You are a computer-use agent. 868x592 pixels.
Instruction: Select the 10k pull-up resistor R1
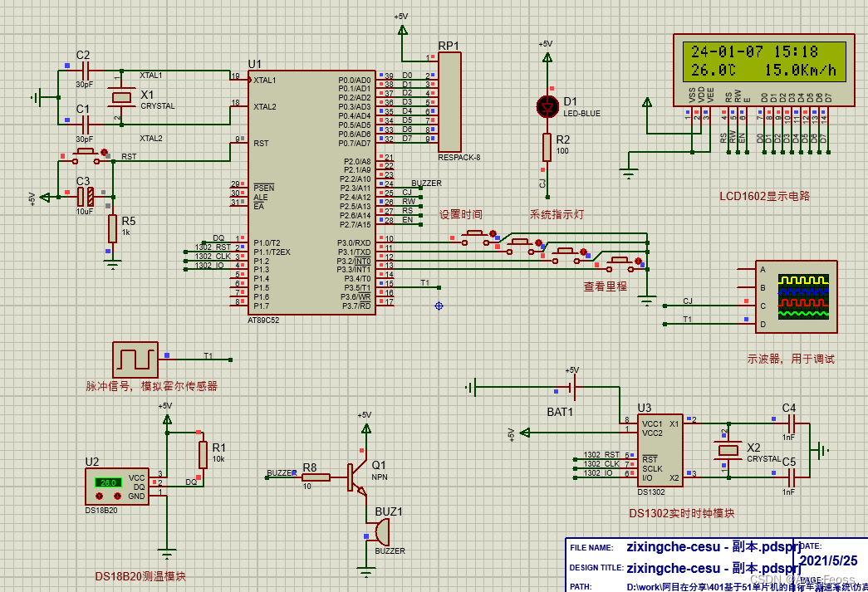203,455
